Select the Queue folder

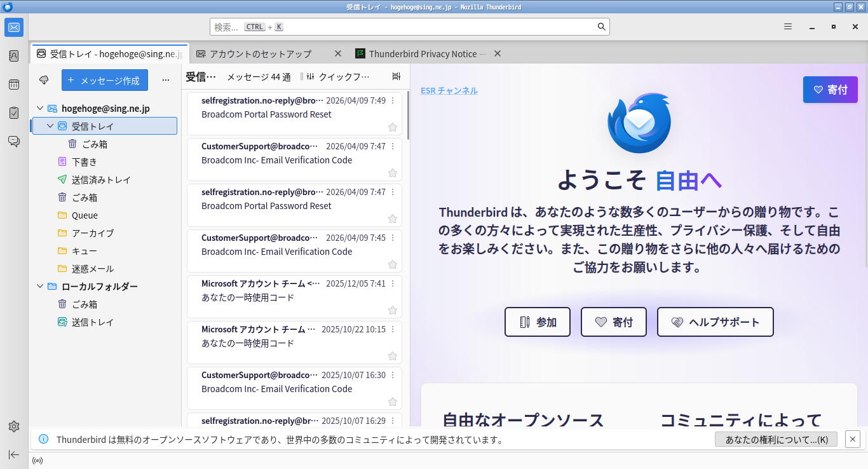pos(104,215)
